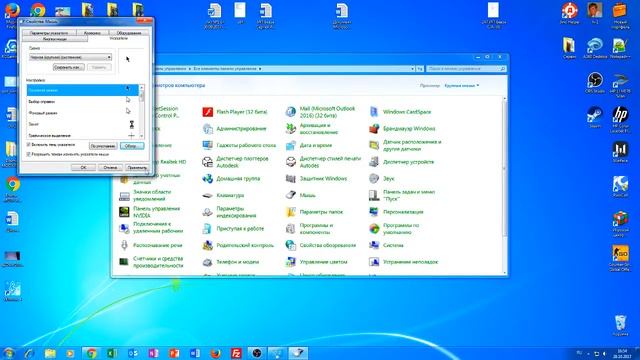
Task: Open Excel from the taskbar
Action: tap(112, 353)
